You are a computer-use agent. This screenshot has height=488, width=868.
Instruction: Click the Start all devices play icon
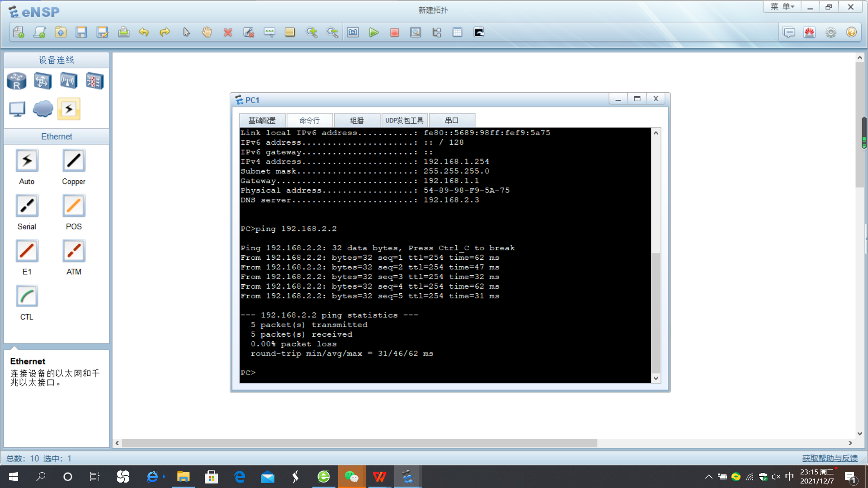coord(373,33)
